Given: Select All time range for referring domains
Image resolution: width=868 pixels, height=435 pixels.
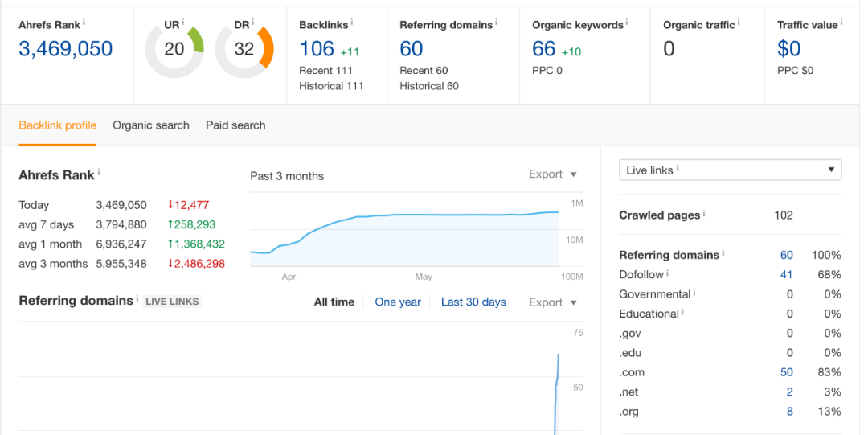Looking at the screenshot, I should click(x=334, y=302).
